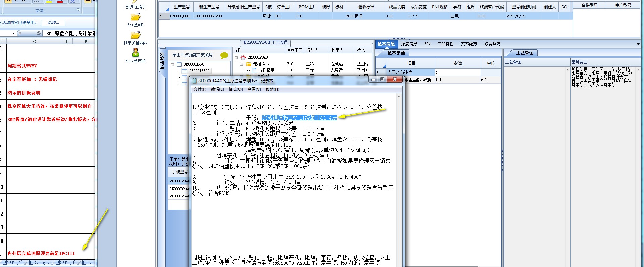The image size is (644, 267).
Task: Click the 选项... button in Excel security bar
Action: (x=53, y=23)
